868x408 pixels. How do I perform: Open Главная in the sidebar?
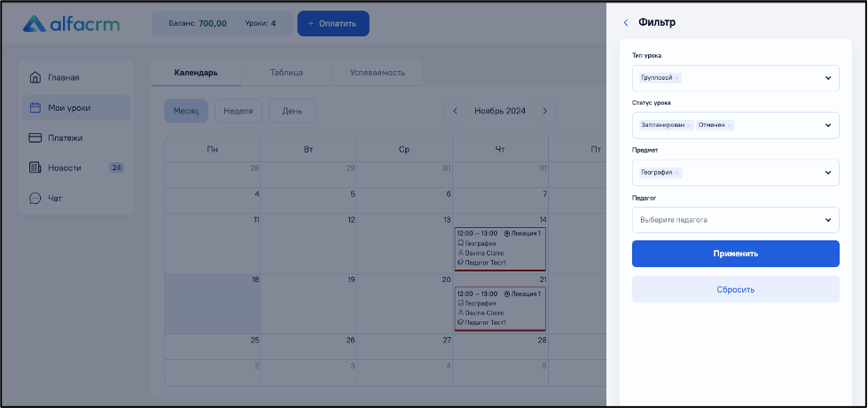64,77
